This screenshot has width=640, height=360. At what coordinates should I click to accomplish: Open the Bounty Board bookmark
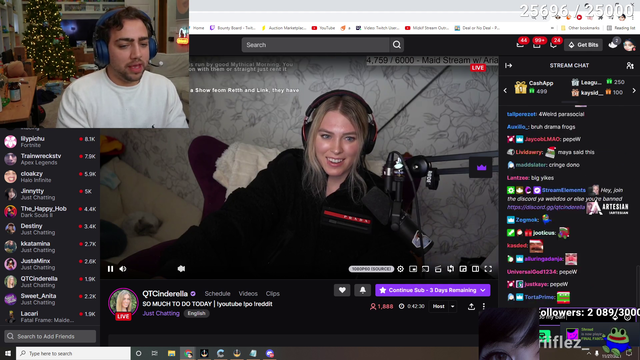232,28
